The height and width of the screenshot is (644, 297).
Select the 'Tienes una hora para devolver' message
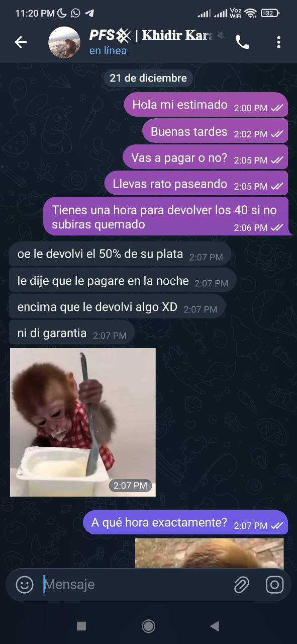[x=167, y=216]
